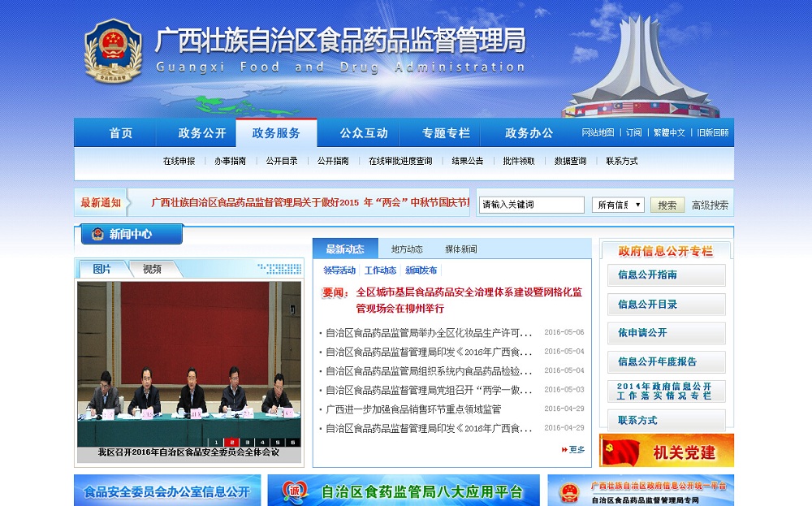Open the 首页 nav menu item
This screenshot has height=506, width=812.
121,133
